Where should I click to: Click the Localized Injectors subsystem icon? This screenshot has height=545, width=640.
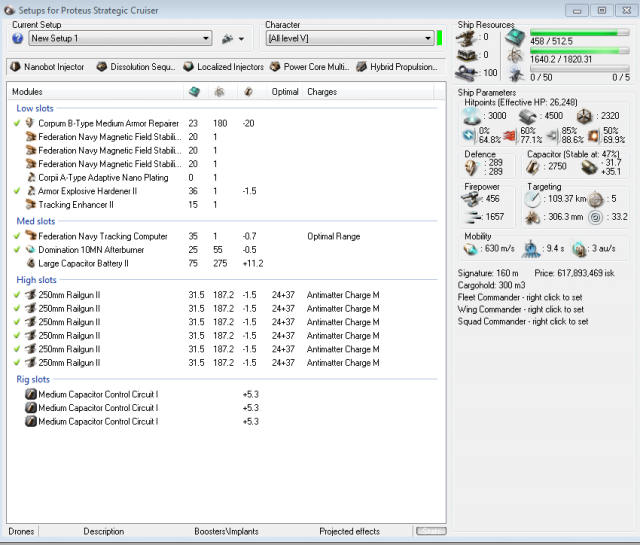[x=188, y=67]
